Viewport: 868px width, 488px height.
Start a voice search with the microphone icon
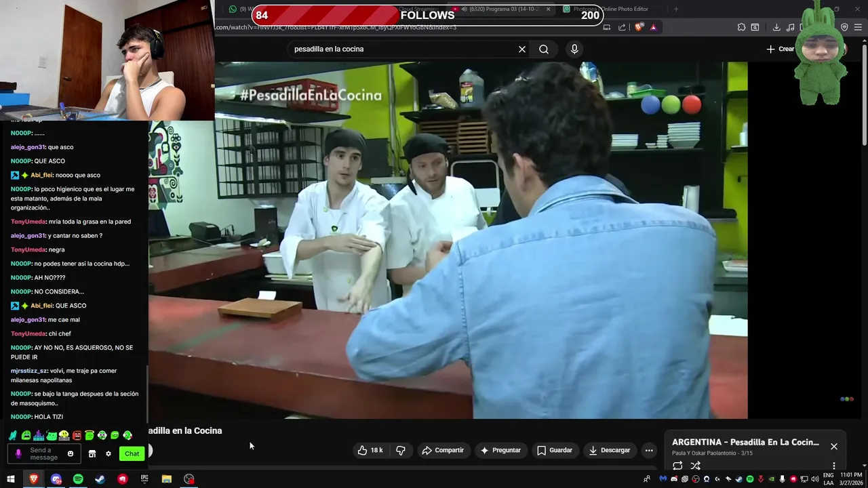click(574, 49)
